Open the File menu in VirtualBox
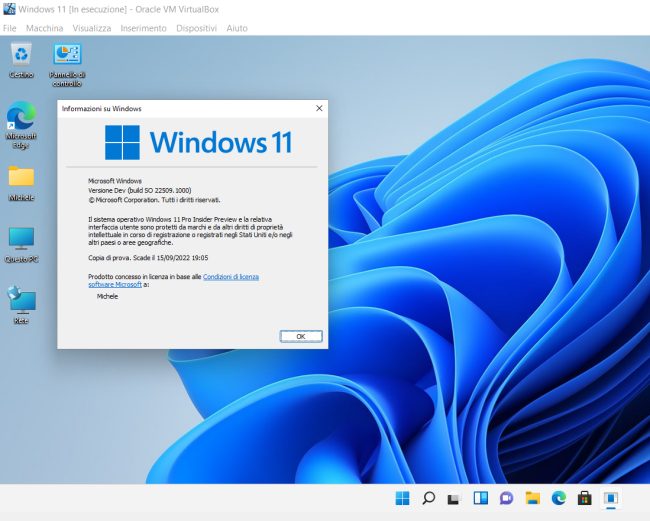650x521 pixels. coord(10,28)
